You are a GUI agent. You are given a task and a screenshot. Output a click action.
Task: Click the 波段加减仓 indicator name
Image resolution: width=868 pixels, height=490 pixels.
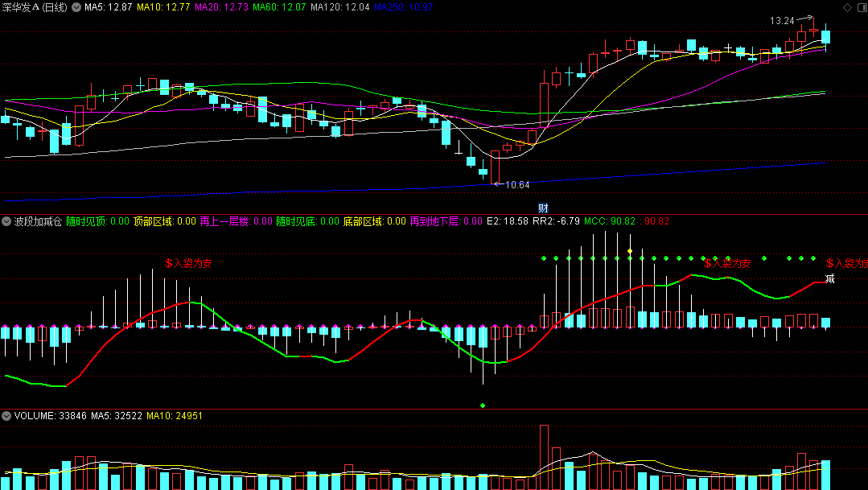coord(38,221)
